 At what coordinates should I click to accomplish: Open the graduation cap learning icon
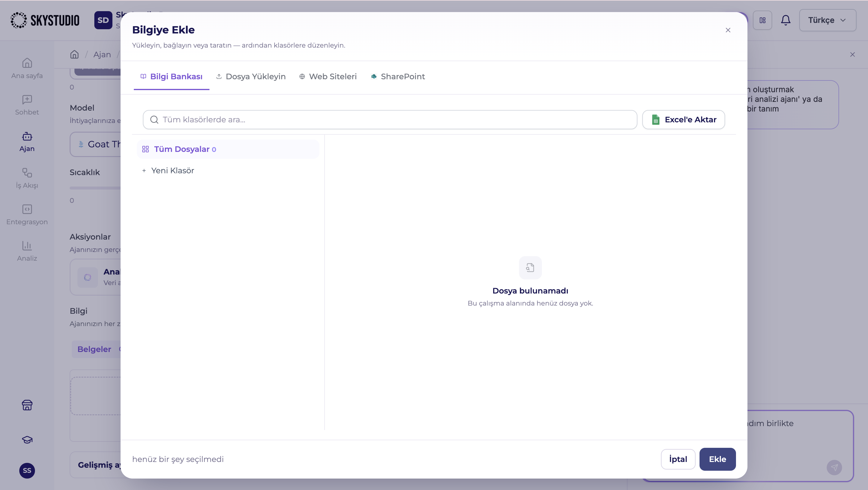27,440
